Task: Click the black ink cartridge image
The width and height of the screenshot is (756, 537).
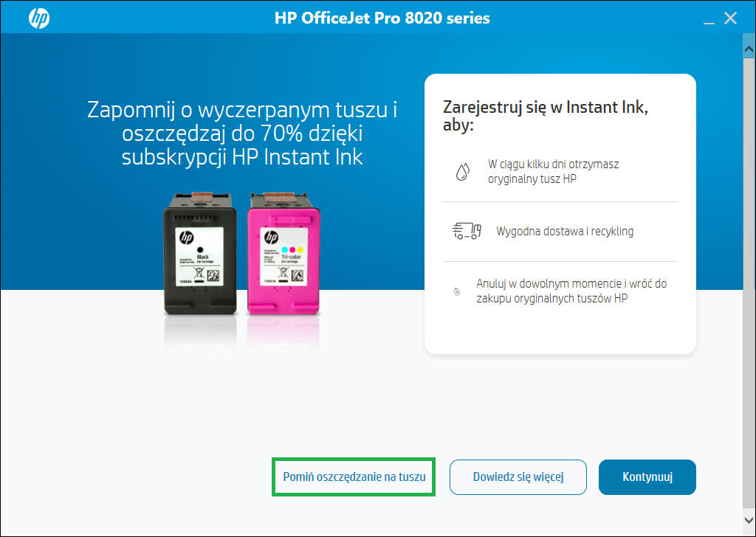Action: pyautogui.click(x=200, y=253)
